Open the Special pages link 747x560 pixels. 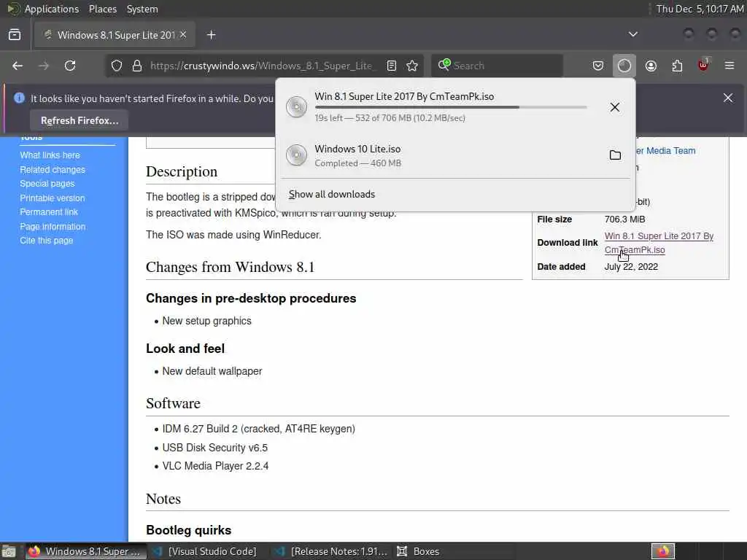(x=47, y=183)
